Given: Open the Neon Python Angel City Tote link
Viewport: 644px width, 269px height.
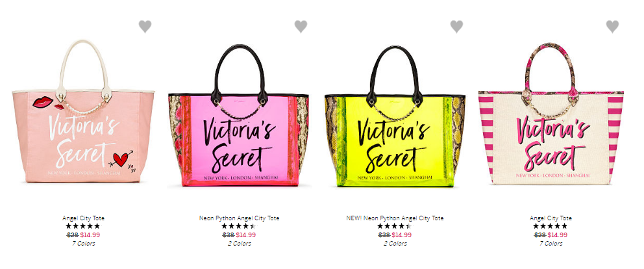Looking at the screenshot, I should pos(239,218).
